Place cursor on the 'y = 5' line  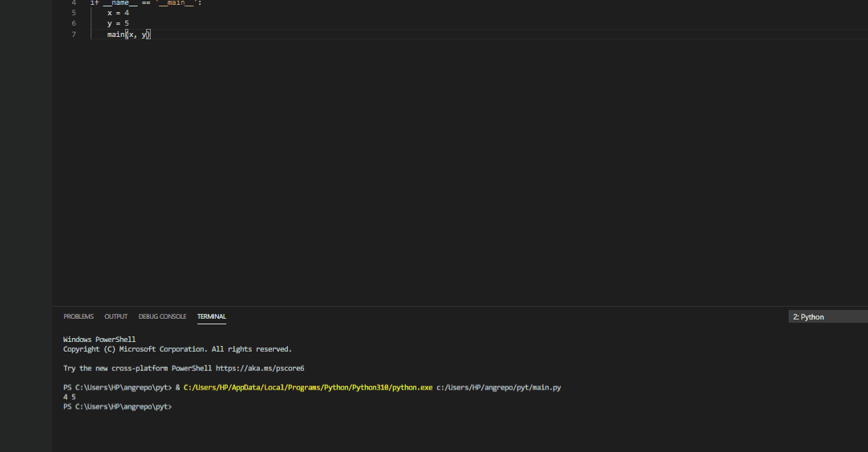click(x=118, y=23)
